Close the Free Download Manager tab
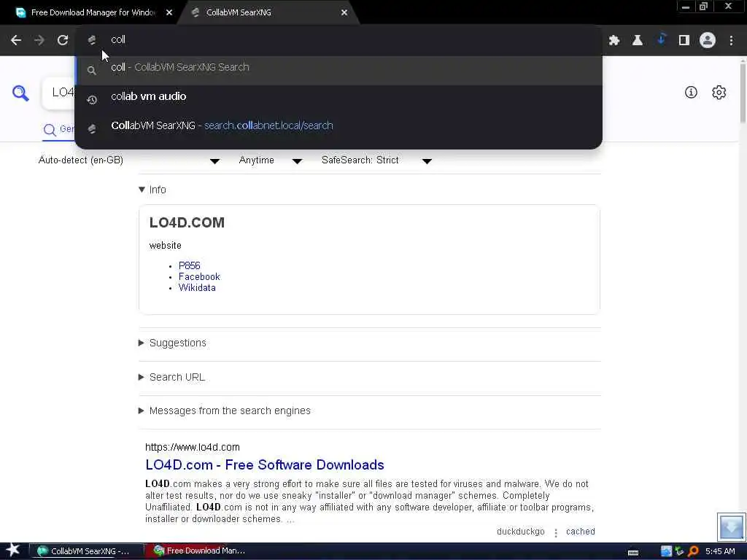 [x=169, y=13]
